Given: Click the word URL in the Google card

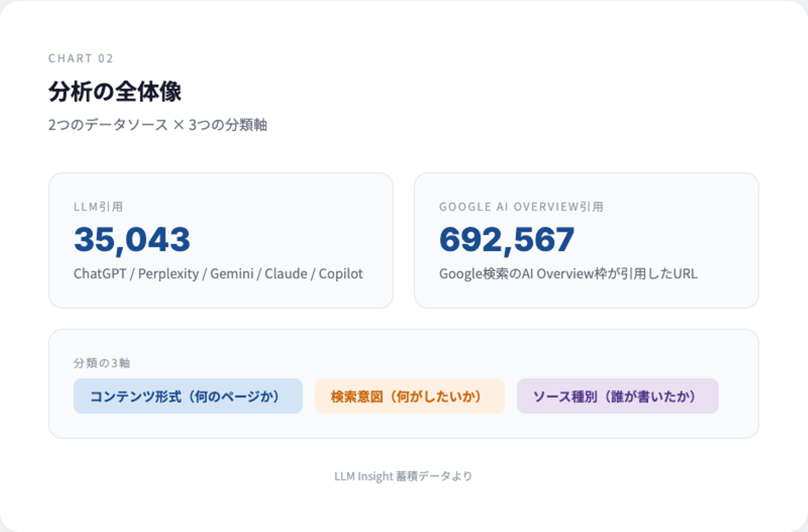Looking at the screenshot, I should click(685, 274).
